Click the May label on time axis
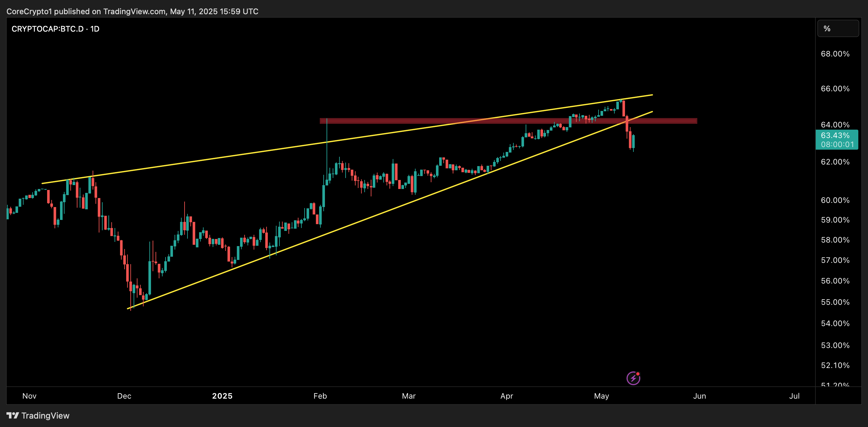Screen dimensions: 868x427 [x=601, y=396]
